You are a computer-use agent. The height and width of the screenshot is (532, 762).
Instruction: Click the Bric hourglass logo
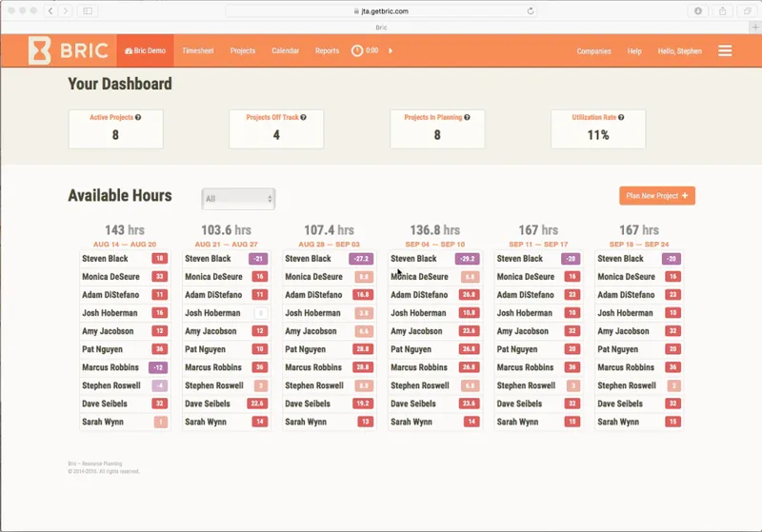pos(39,50)
